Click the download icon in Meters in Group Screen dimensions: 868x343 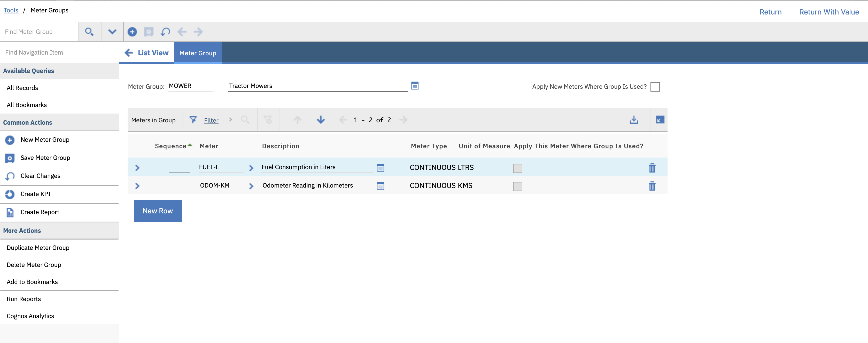pos(634,120)
